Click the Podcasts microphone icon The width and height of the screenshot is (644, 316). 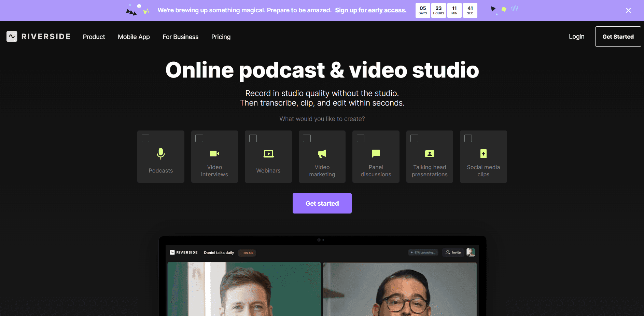(x=161, y=154)
